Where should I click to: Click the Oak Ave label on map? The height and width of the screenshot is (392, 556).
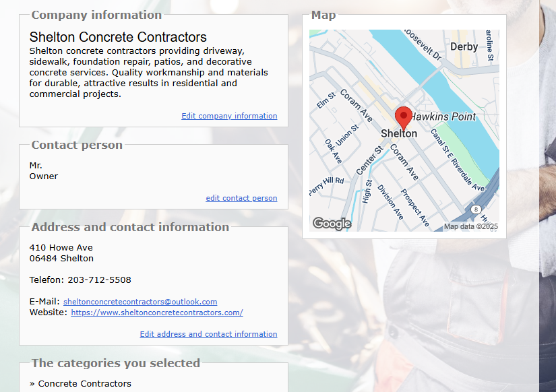click(x=334, y=152)
